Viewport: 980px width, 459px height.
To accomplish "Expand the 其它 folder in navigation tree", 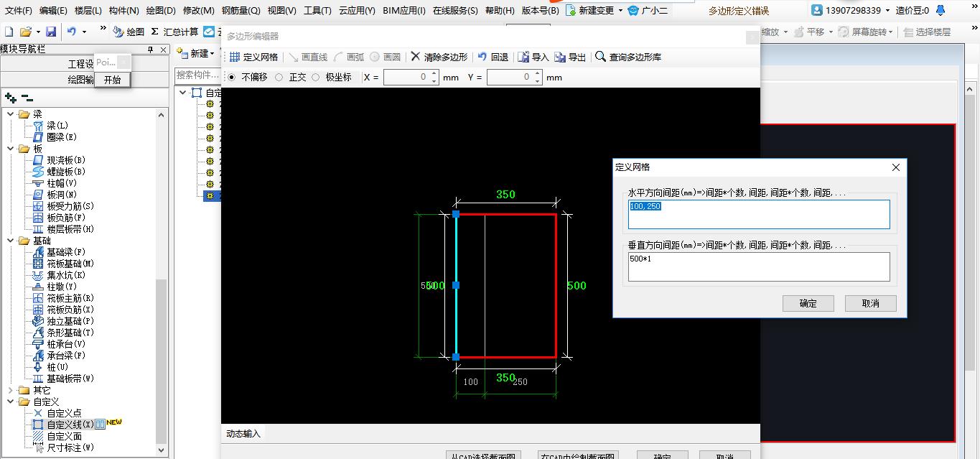I will click(x=10, y=390).
